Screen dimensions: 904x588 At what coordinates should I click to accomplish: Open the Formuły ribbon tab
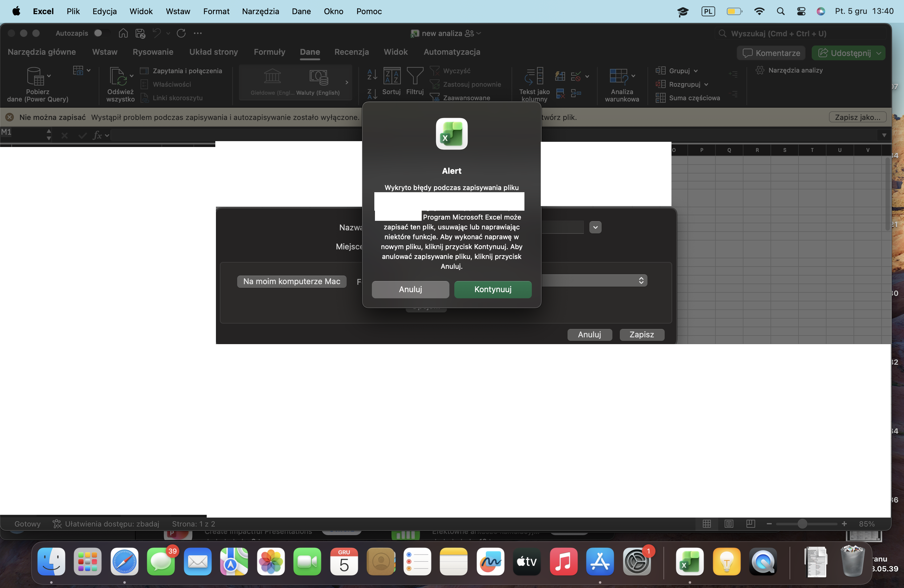269,52
